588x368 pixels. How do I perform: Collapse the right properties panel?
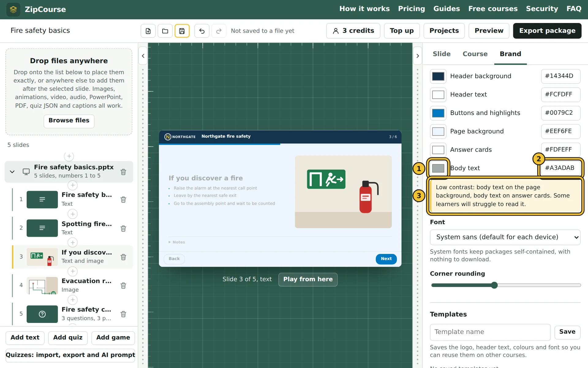(x=418, y=56)
